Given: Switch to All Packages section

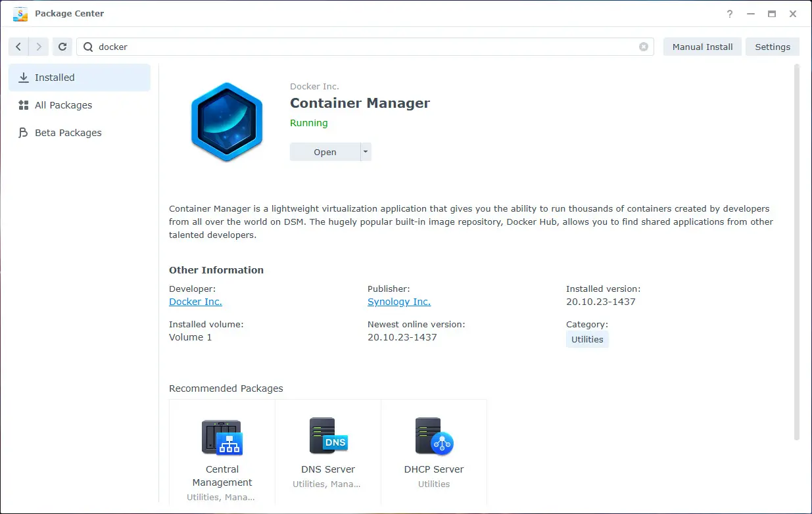Looking at the screenshot, I should [80, 105].
